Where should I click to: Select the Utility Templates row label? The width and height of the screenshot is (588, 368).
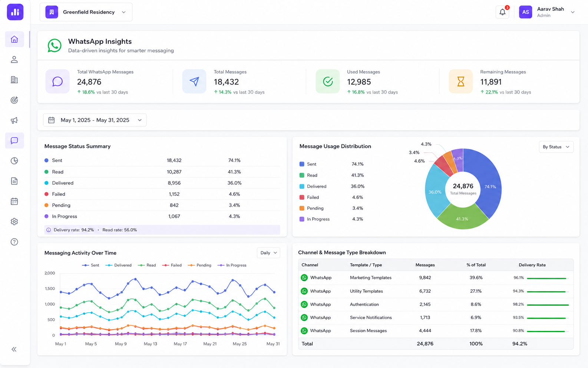(x=366, y=291)
